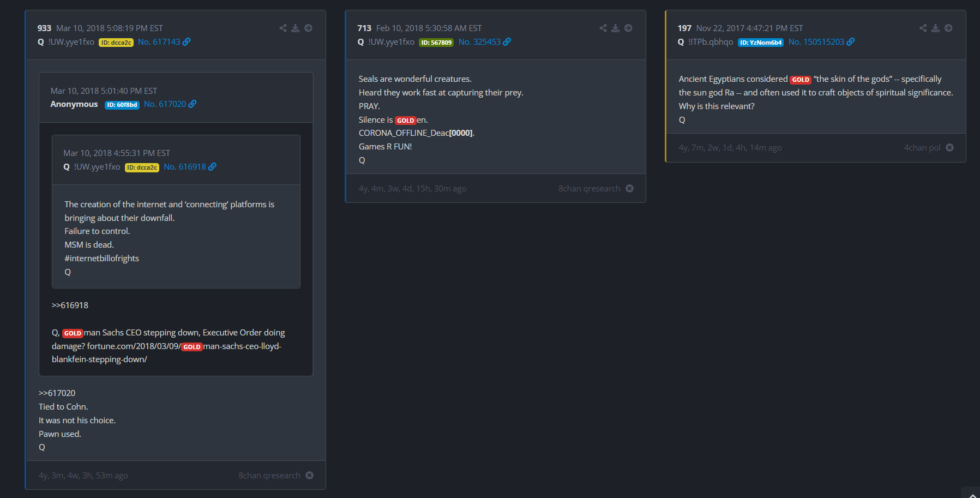Image resolution: width=980 pixels, height=498 pixels.
Task: Click GOLD tag in fortune.com URL
Action: coord(191,347)
